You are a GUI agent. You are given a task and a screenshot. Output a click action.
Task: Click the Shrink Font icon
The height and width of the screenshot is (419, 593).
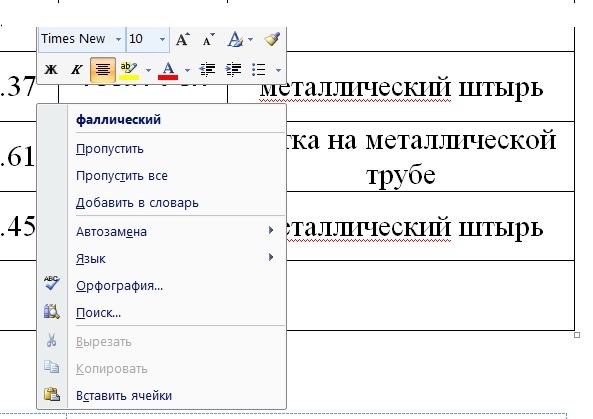[208, 39]
